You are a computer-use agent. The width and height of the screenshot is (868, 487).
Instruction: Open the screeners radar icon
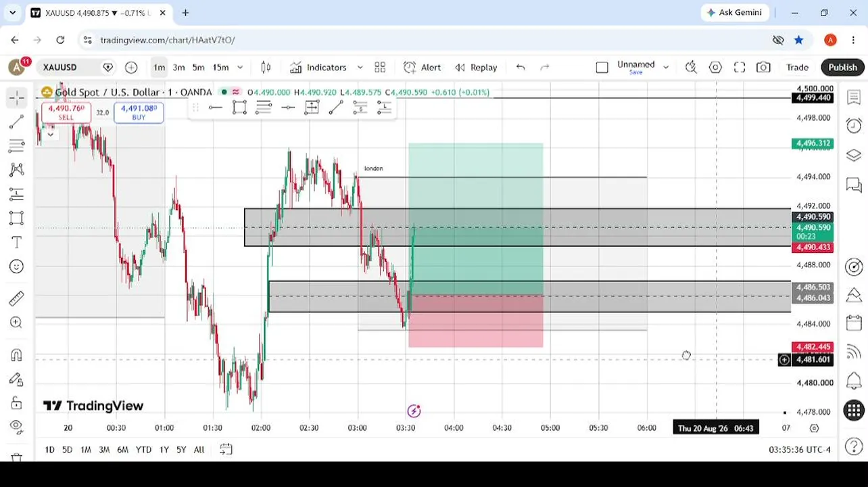coord(854,266)
